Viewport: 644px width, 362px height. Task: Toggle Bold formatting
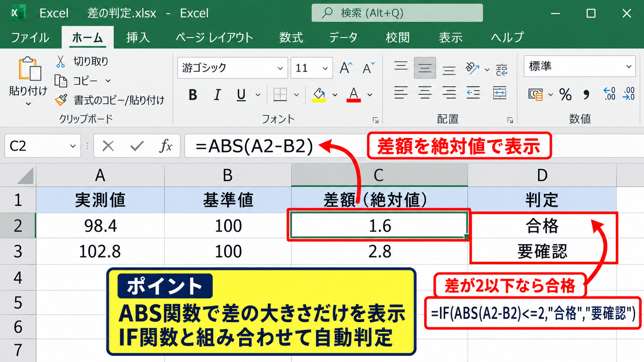(x=193, y=95)
